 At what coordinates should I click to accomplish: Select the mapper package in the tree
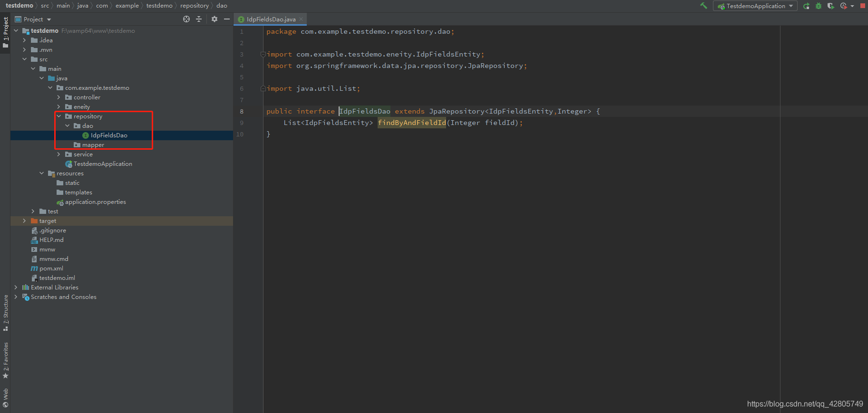[x=93, y=145]
